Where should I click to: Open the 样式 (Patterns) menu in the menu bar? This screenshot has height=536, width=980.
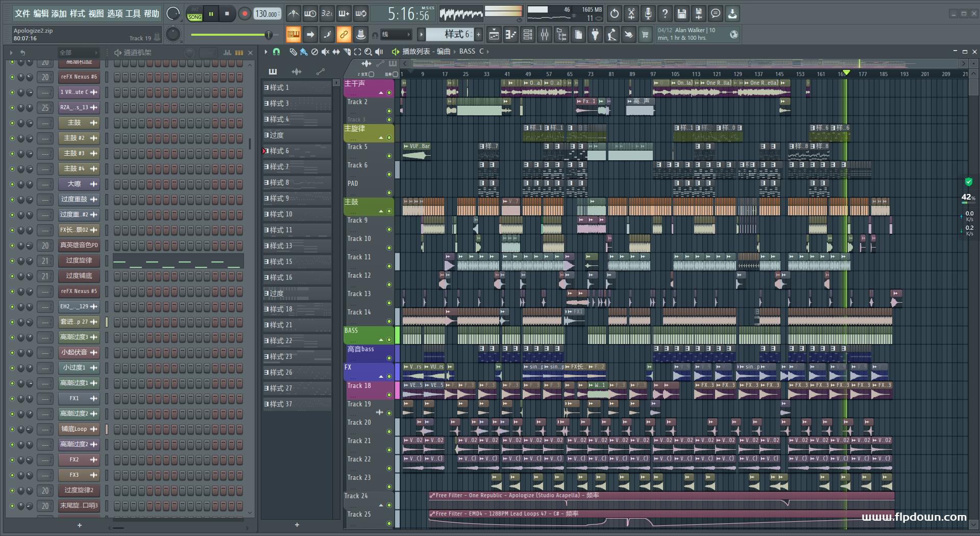tap(78, 14)
